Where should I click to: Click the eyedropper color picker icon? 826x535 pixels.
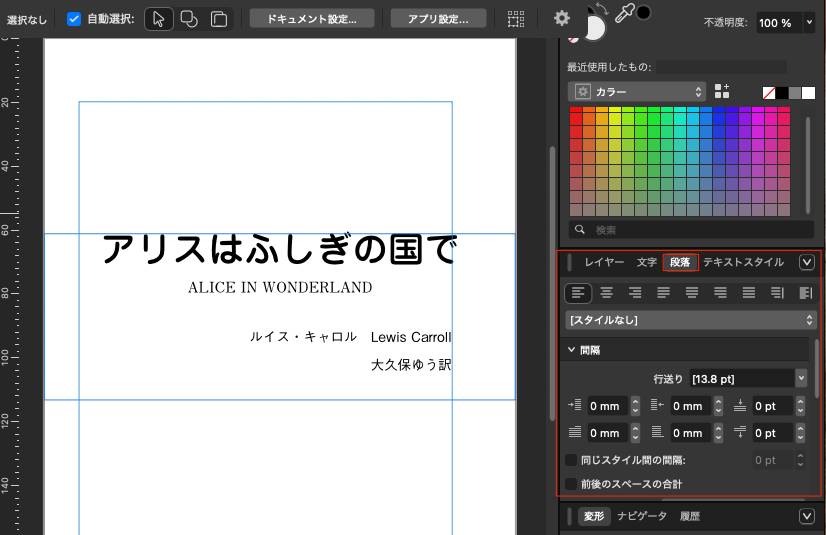click(625, 14)
